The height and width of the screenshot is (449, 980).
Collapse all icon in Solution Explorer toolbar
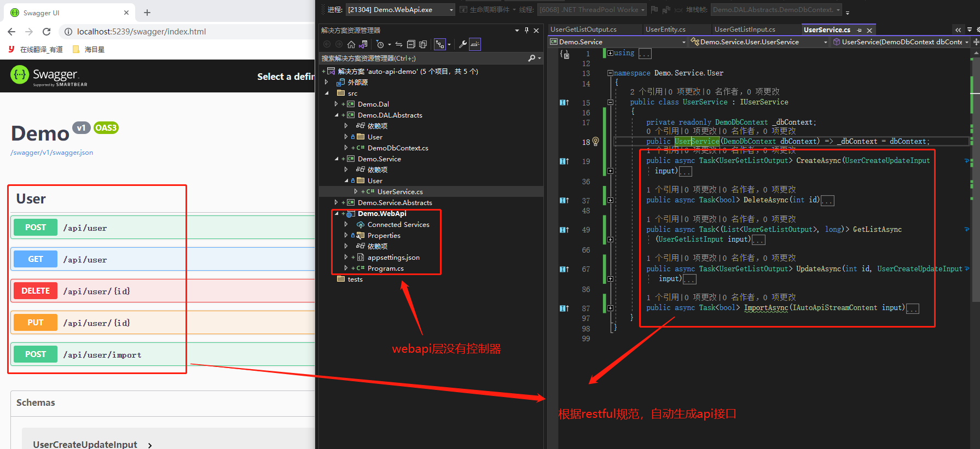point(411,44)
